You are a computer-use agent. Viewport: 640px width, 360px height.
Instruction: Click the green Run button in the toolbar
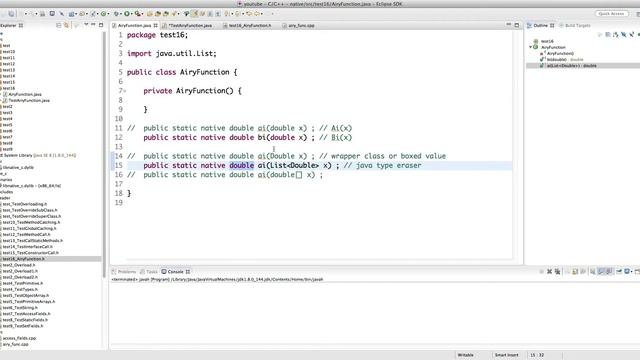127,13
